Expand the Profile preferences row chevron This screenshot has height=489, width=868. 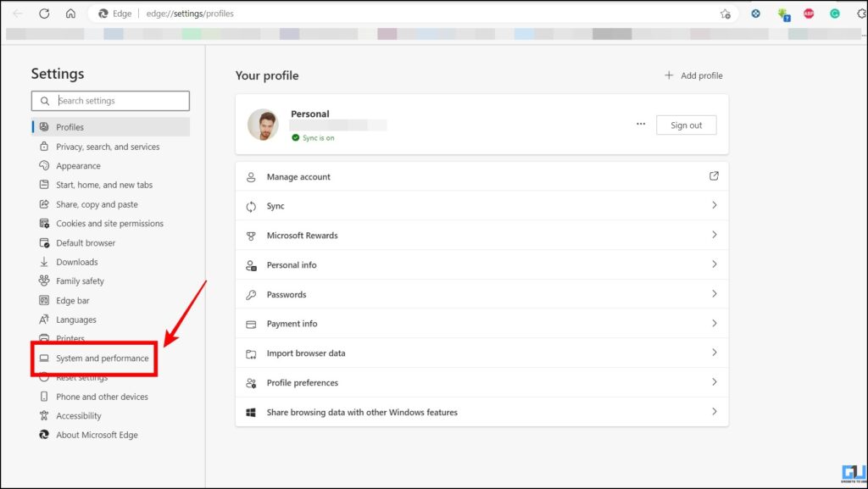pyautogui.click(x=714, y=381)
